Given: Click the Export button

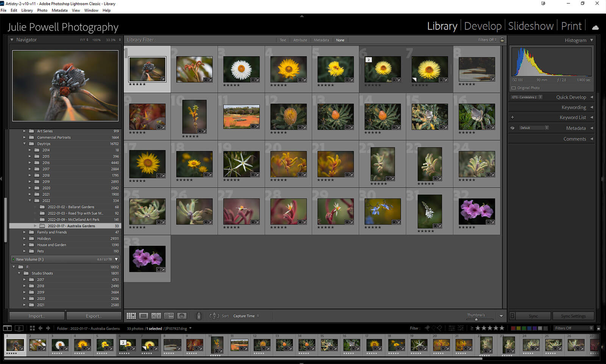Looking at the screenshot, I should click(x=94, y=316).
